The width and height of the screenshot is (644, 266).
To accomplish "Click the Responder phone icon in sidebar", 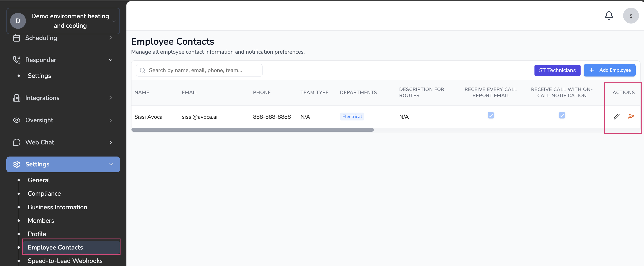I will point(16,60).
